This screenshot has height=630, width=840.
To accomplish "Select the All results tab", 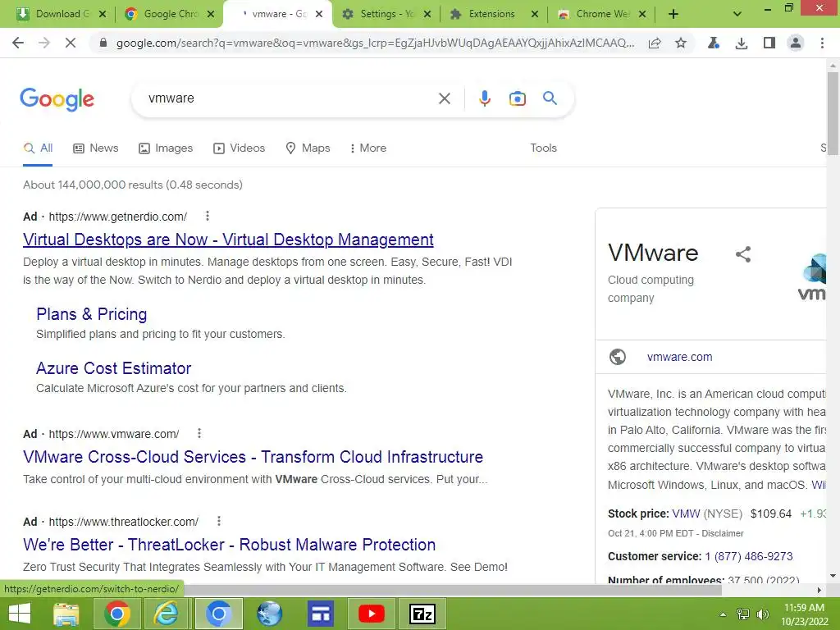I will tap(38, 148).
